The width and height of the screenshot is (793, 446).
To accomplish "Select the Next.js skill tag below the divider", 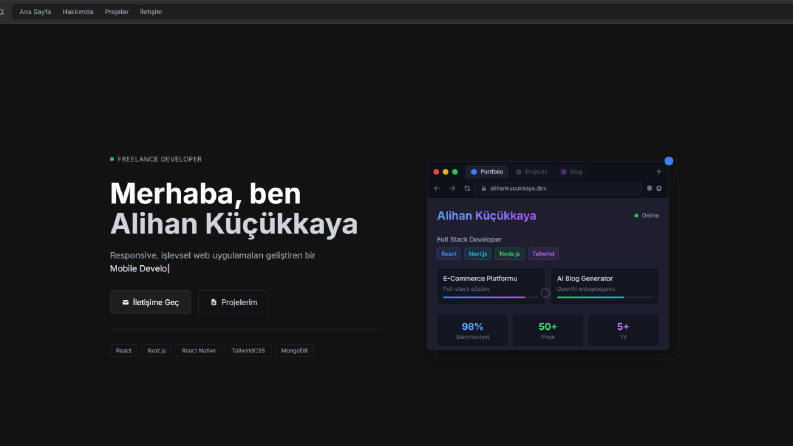I will (156, 350).
